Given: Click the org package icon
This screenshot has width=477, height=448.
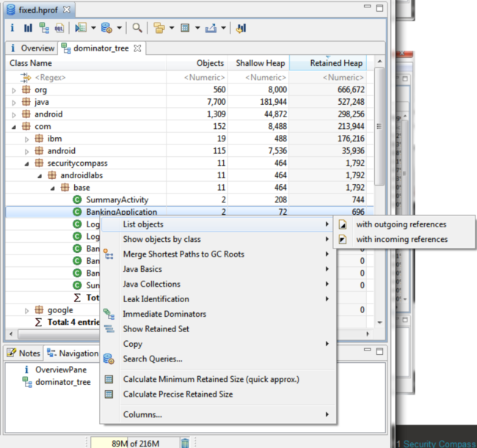Looking at the screenshot, I should coord(26,89).
